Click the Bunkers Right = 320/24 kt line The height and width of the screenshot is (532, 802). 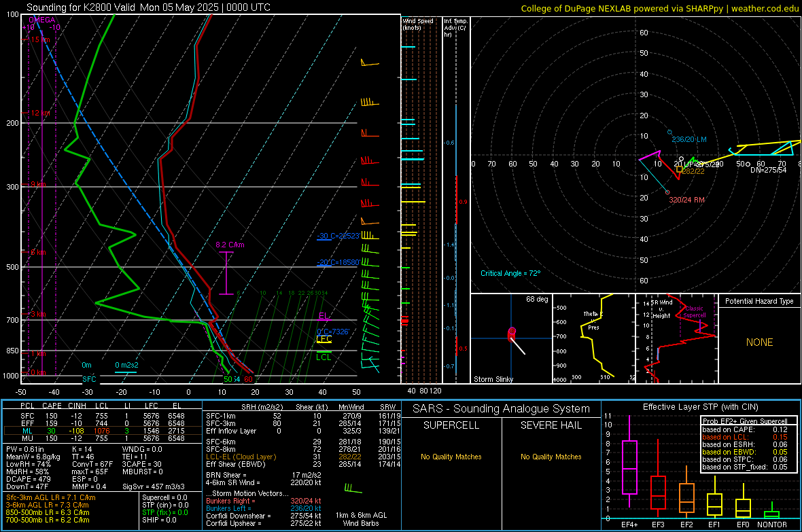(x=264, y=501)
